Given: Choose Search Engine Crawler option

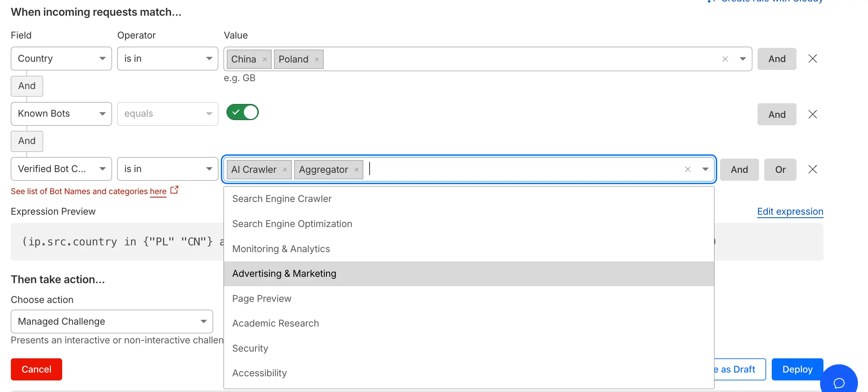Looking at the screenshot, I should [x=282, y=199].
